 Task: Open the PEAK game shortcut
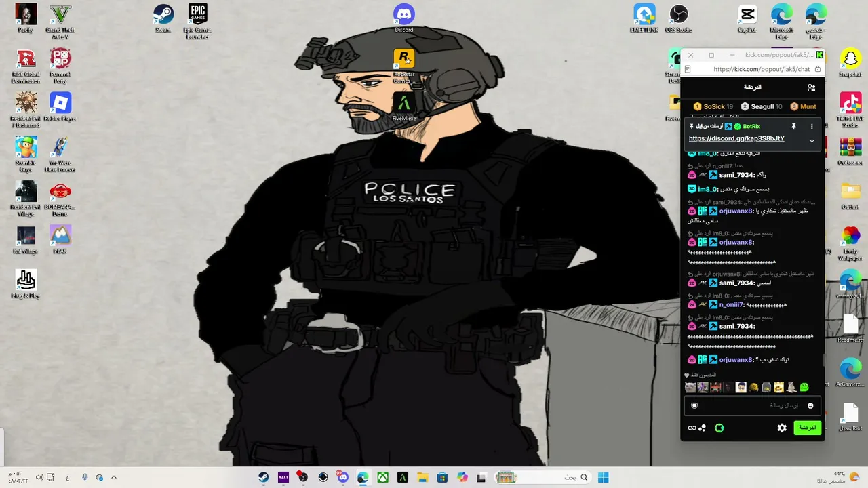tap(60, 240)
